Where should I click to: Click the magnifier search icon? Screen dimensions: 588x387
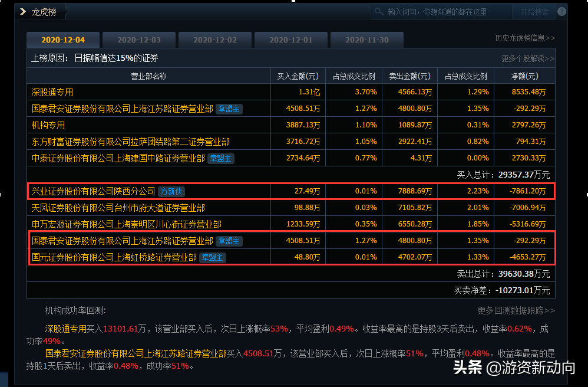379,12
